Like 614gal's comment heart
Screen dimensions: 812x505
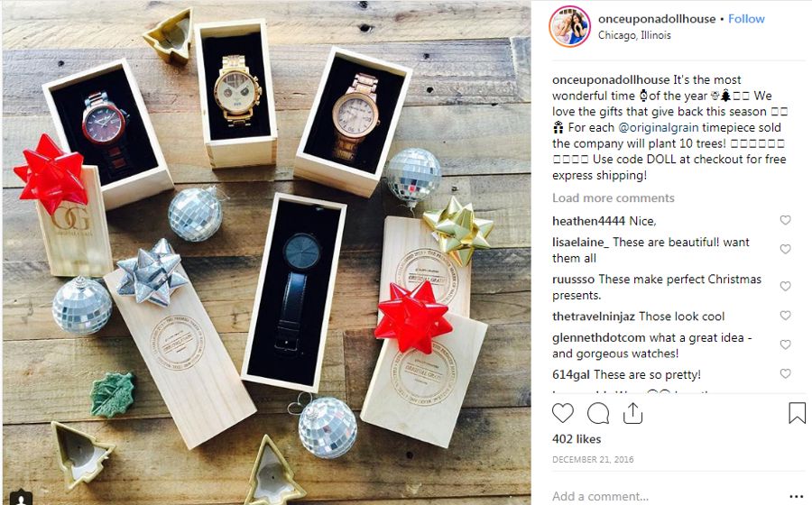(785, 373)
